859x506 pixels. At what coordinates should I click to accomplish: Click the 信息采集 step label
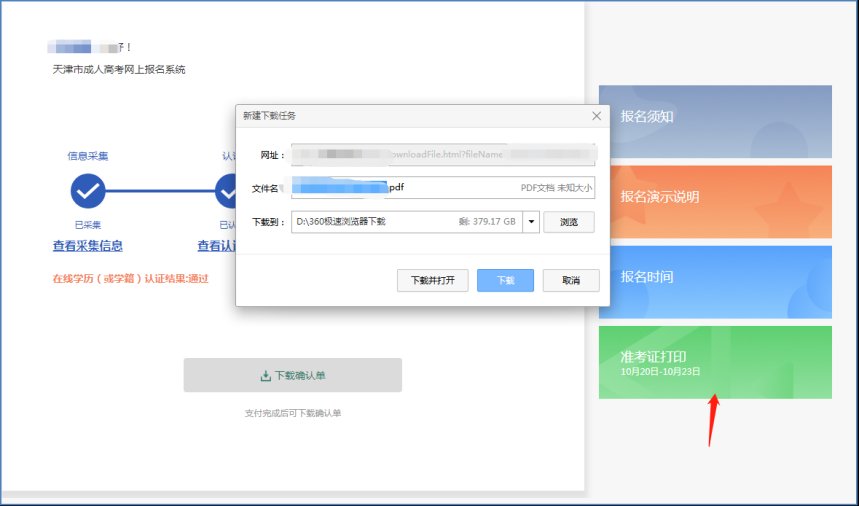88,156
